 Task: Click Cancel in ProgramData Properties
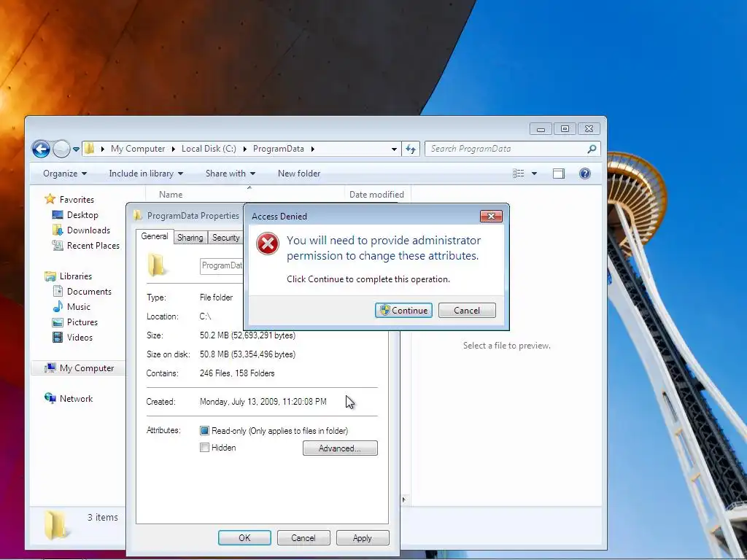[x=303, y=537]
